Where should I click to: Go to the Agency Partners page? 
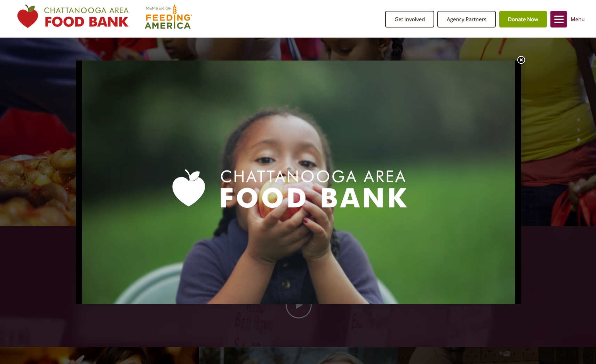point(466,19)
